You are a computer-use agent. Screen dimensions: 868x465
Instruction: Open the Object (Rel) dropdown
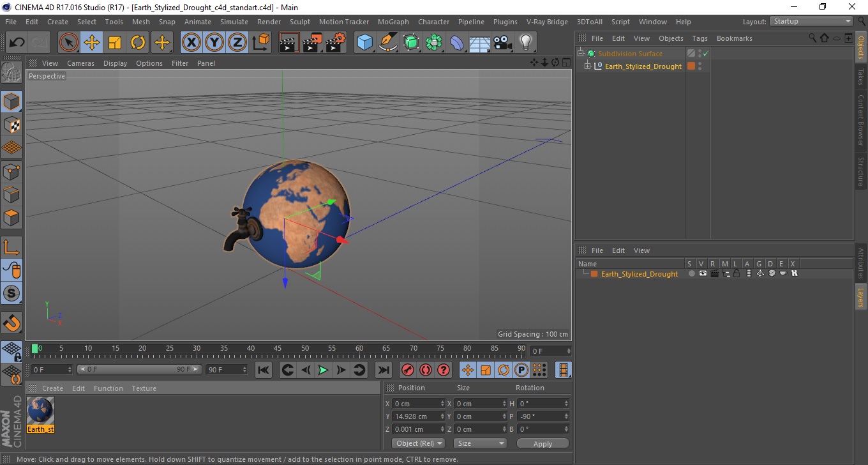[419, 443]
